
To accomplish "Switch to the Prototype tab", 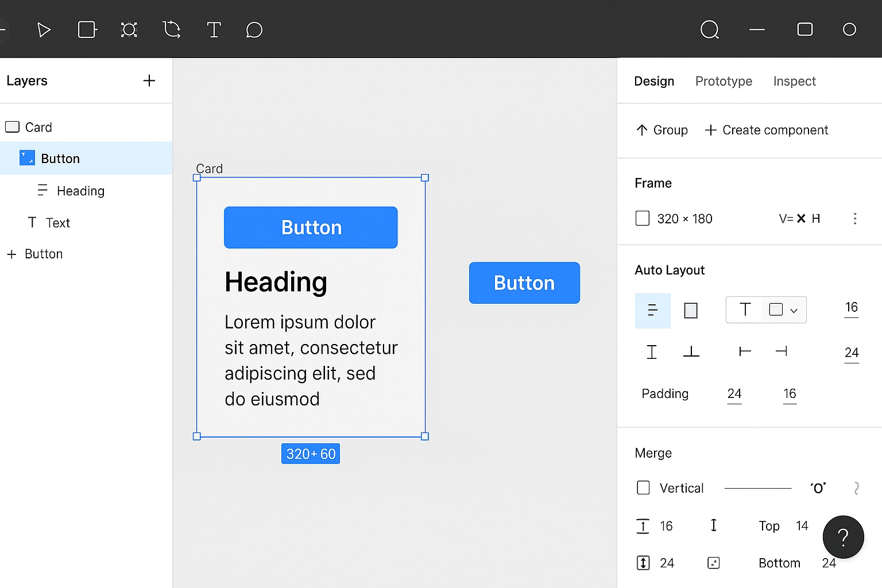I will tap(724, 81).
